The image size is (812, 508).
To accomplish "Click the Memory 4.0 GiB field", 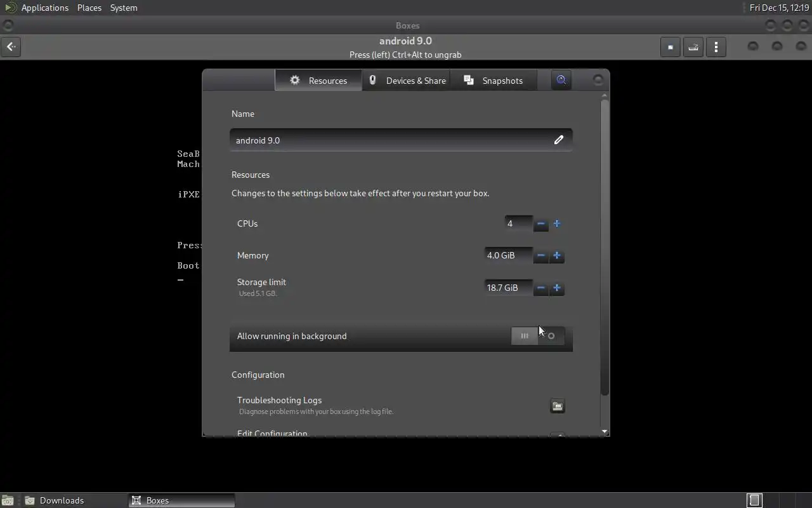I will click(508, 255).
